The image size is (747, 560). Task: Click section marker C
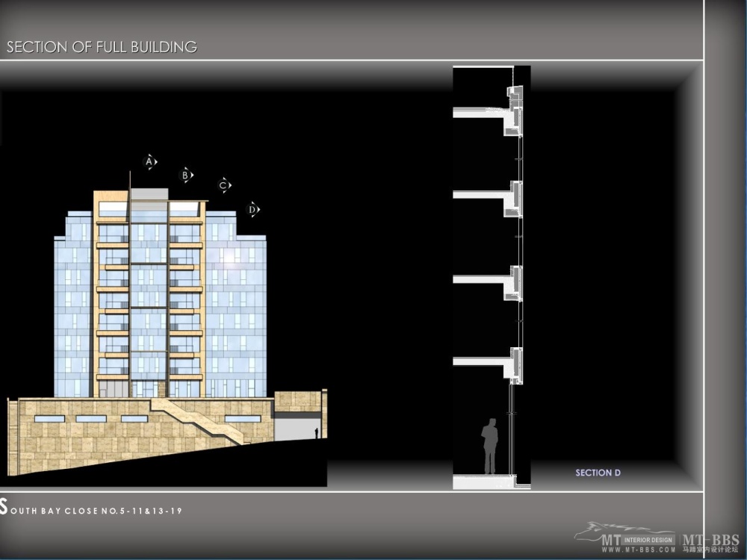(223, 185)
